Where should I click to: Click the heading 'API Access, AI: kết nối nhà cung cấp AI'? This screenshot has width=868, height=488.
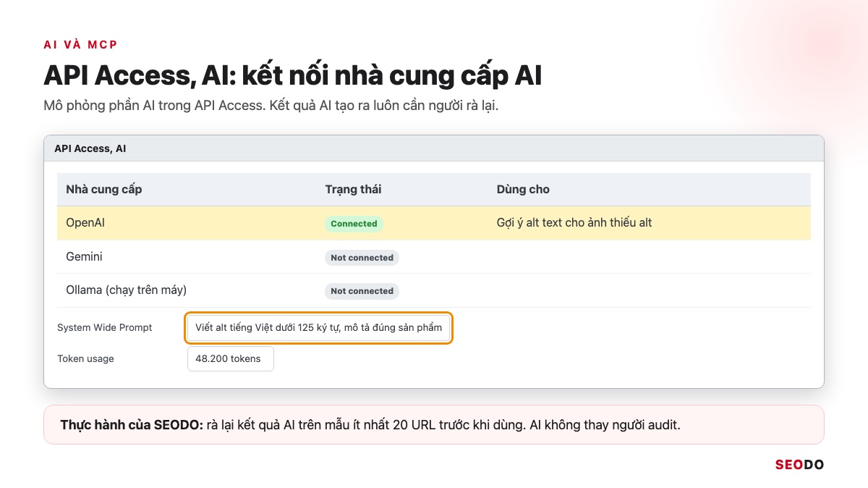pyautogui.click(x=293, y=75)
